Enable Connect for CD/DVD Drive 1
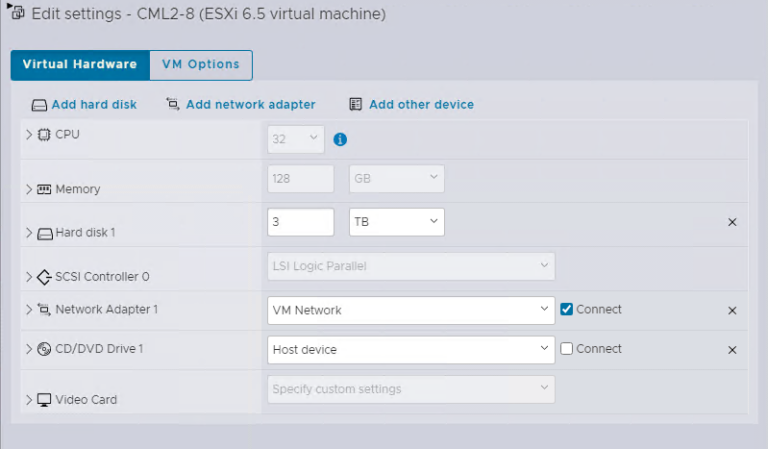768x449 pixels. (x=567, y=349)
